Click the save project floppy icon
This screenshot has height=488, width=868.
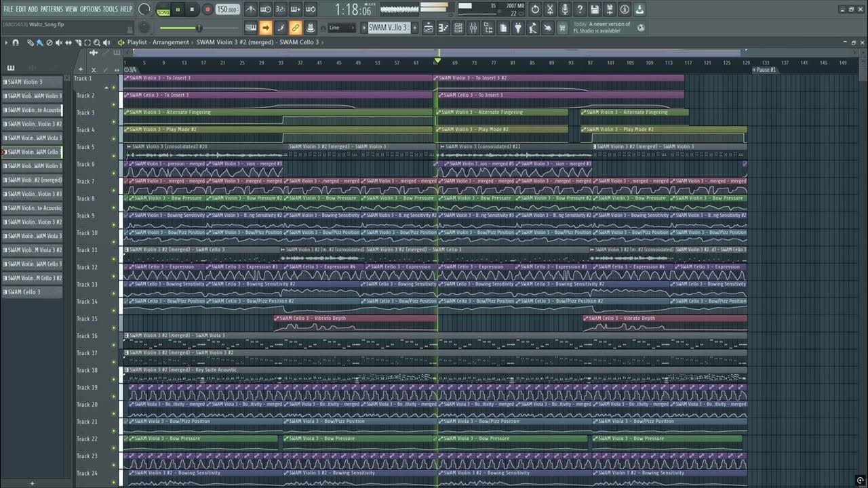(x=594, y=10)
